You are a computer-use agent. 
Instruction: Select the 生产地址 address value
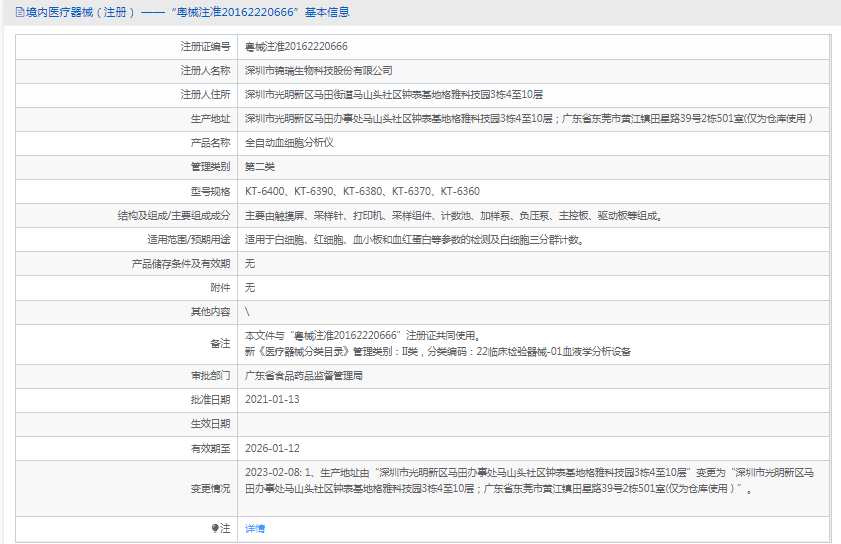(x=529, y=119)
